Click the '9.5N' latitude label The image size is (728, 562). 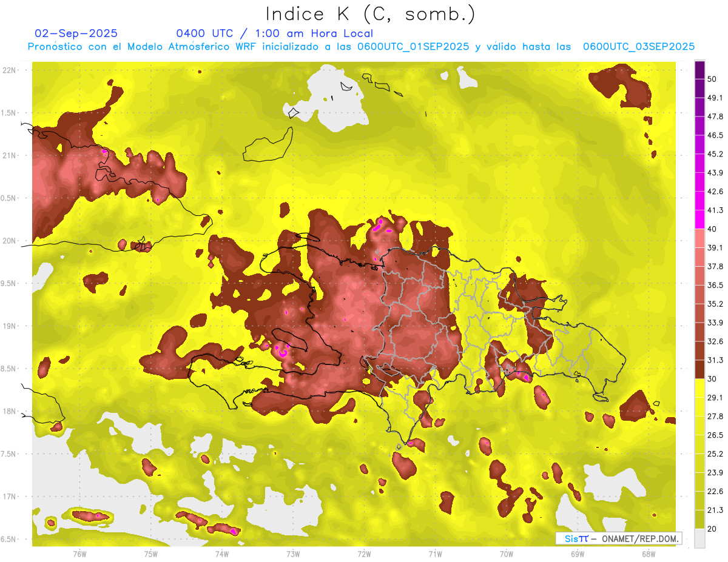coord(10,283)
